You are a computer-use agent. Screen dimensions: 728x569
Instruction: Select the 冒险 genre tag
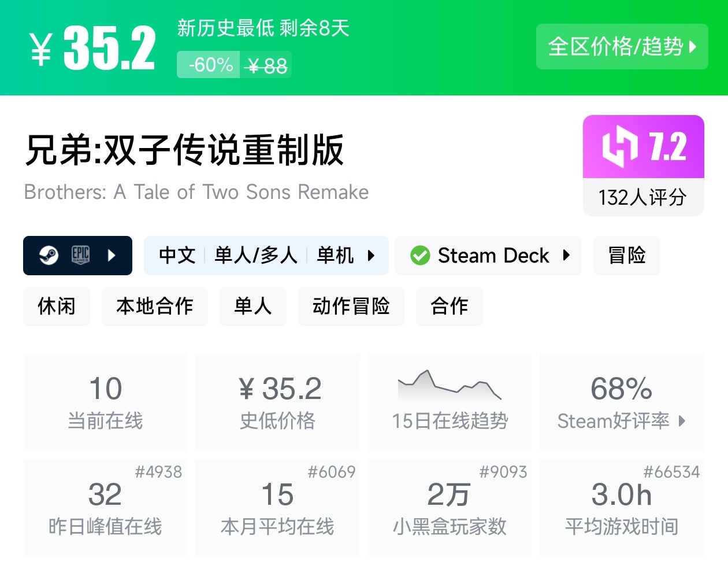coord(626,255)
